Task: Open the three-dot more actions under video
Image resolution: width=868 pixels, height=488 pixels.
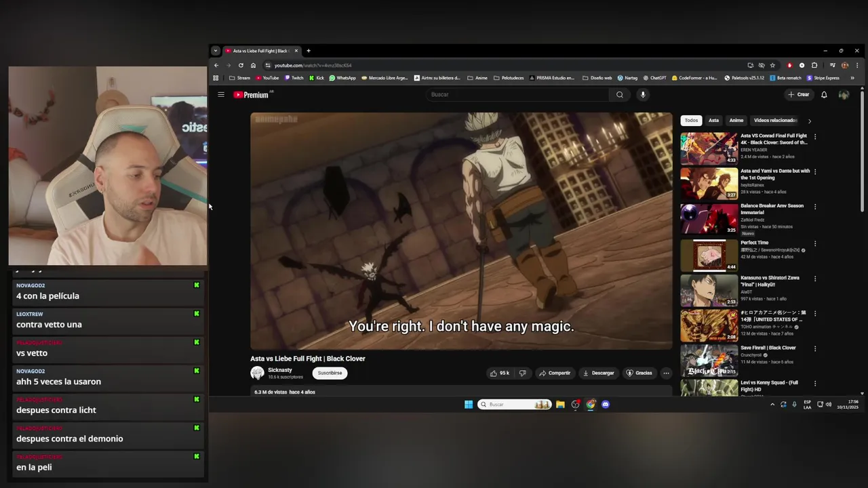Action: (x=666, y=373)
